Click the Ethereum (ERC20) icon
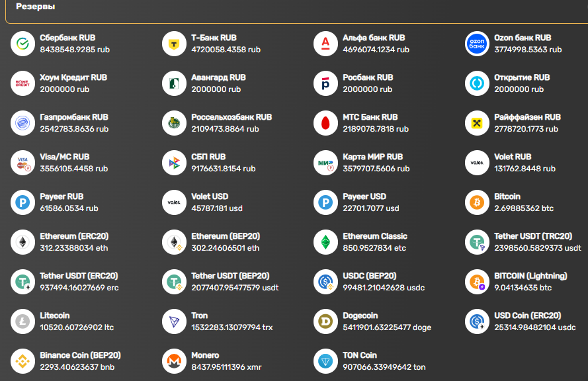Screen dimensions: 588x381 [23, 243]
